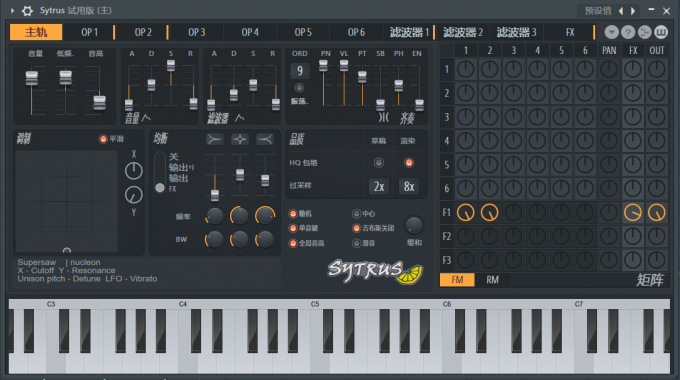Toggle HQ 包络 in the 渲染 column
The image size is (680, 380).
click(409, 163)
